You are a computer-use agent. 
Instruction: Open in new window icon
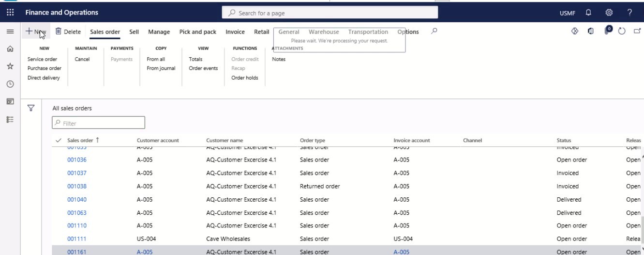pyautogui.click(x=637, y=31)
